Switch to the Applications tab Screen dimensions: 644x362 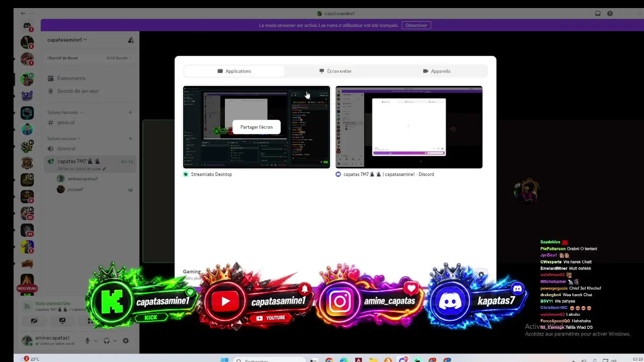[x=234, y=71]
